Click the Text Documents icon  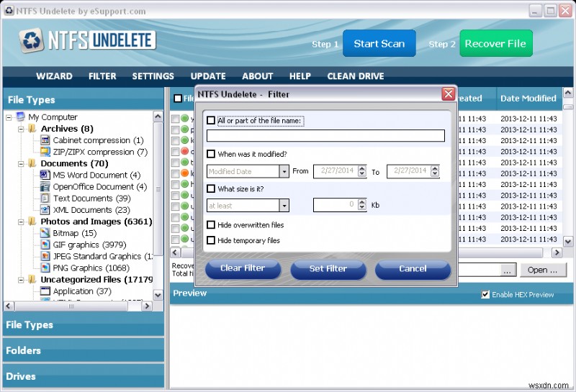45,199
